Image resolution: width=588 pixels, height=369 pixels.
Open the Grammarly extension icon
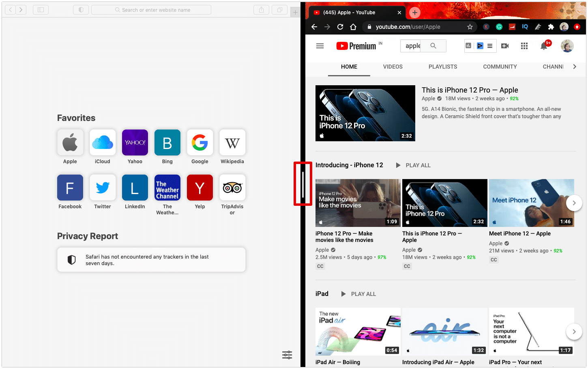pyautogui.click(x=499, y=27)
